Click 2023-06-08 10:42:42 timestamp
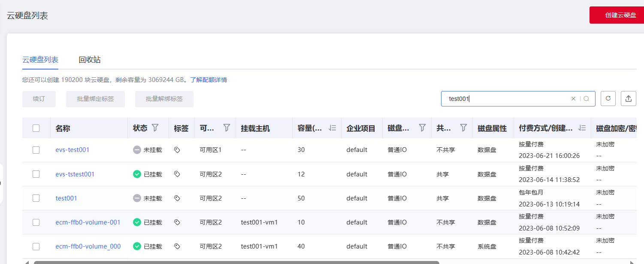 549,252
